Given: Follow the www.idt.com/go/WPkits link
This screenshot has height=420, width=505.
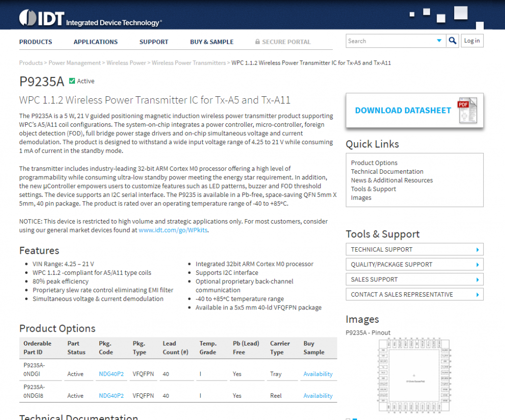Looking at the screenshot, I should point(173,230).
